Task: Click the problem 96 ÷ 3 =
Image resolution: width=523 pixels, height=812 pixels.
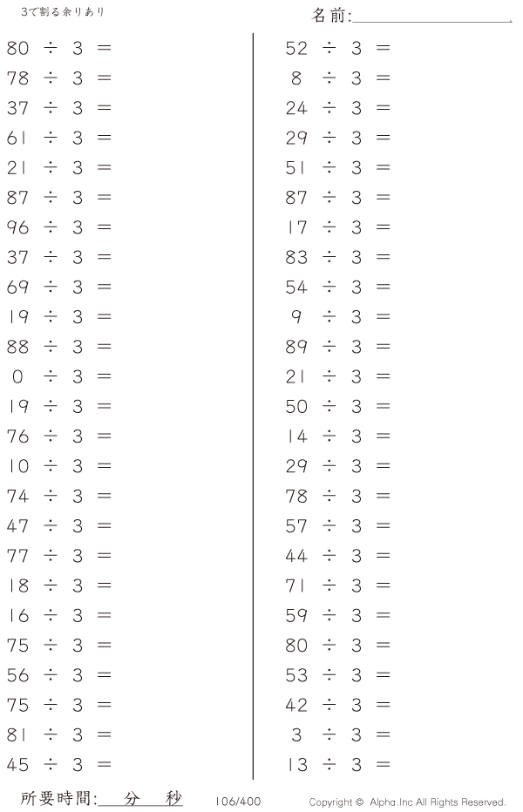Action: tap(59, 227)
